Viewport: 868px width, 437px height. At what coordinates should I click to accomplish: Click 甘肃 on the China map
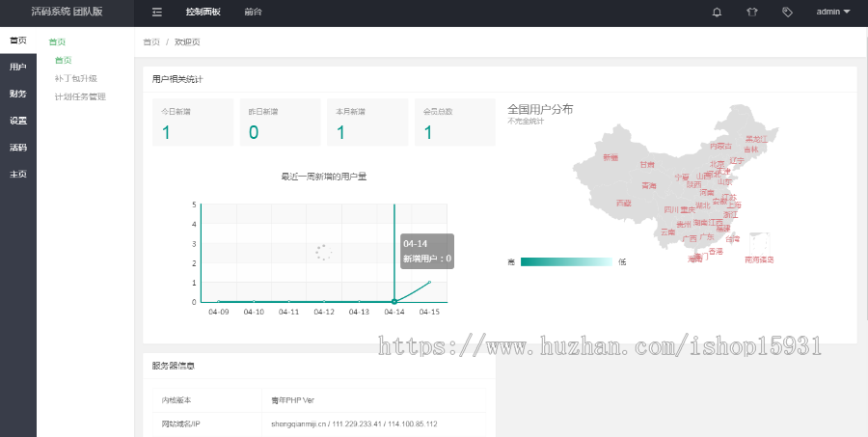coord(647,165)
